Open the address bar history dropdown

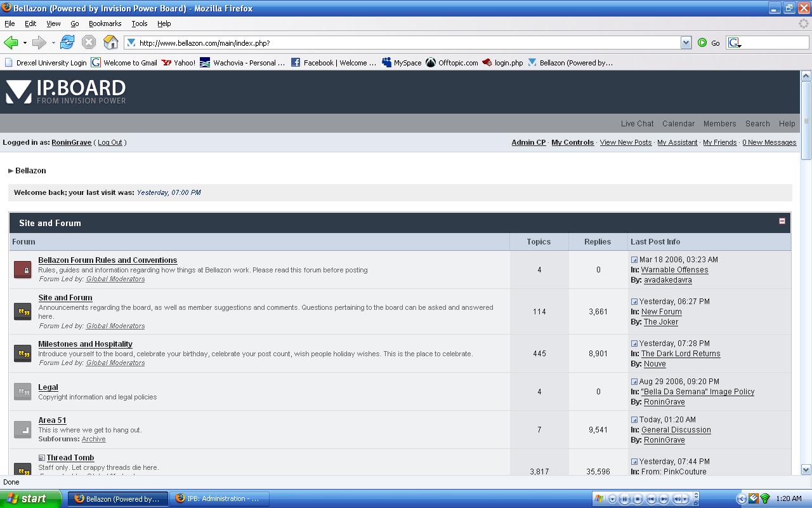(x=686, y=43)
